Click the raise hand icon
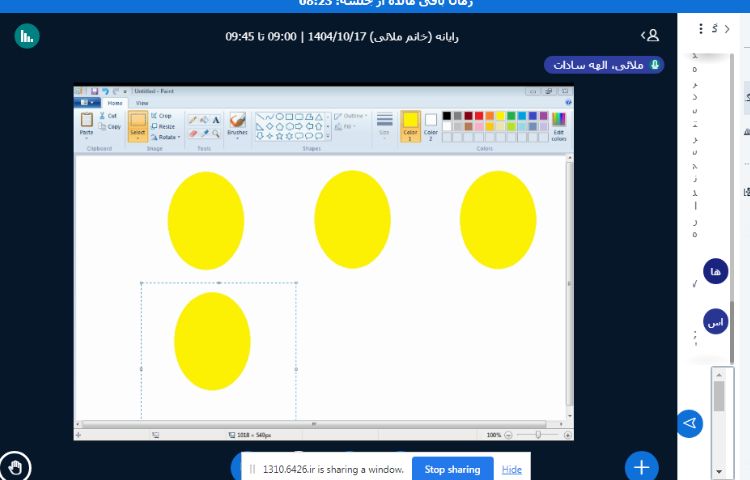 (16, 466)
